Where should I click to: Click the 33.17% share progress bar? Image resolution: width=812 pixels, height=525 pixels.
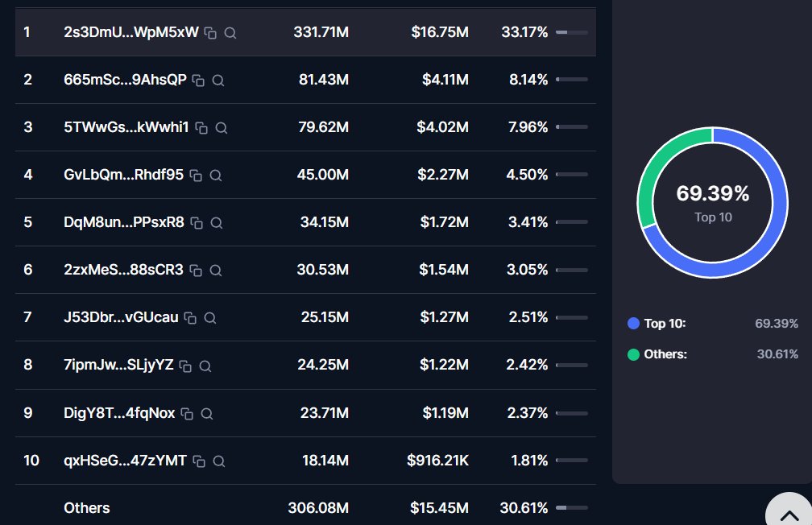click(x=572, y=32)
